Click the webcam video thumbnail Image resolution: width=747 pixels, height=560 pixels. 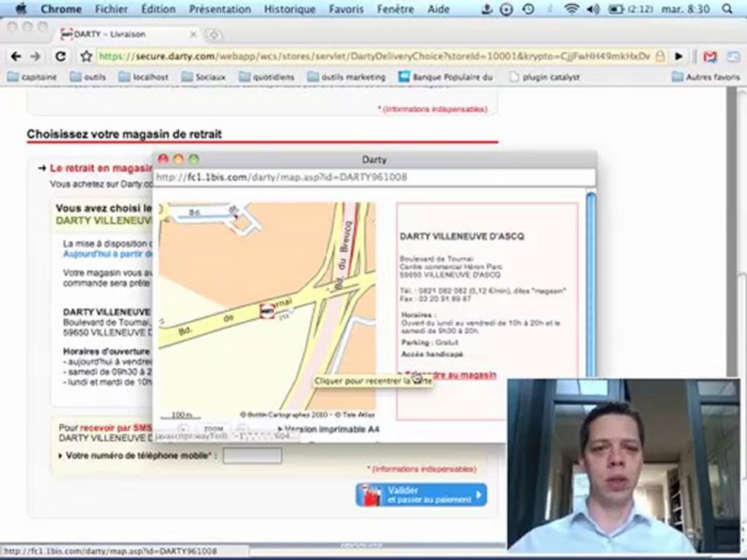point(623,465)
